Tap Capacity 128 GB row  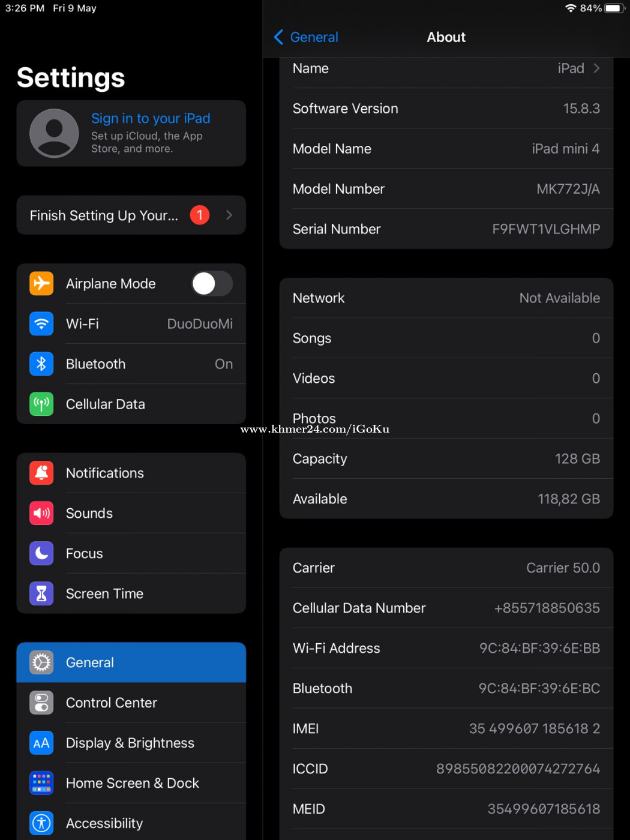pyautogui.click(x=446, y=459)
